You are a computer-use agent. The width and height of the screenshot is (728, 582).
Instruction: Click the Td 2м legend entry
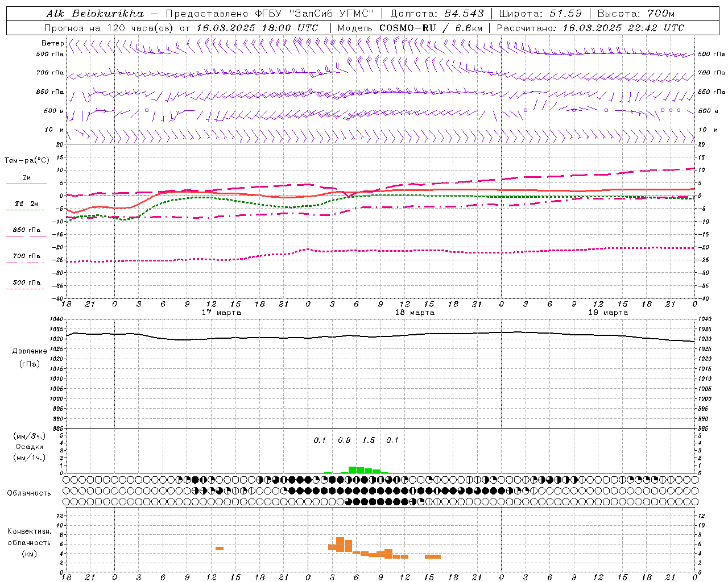(27, 203)
